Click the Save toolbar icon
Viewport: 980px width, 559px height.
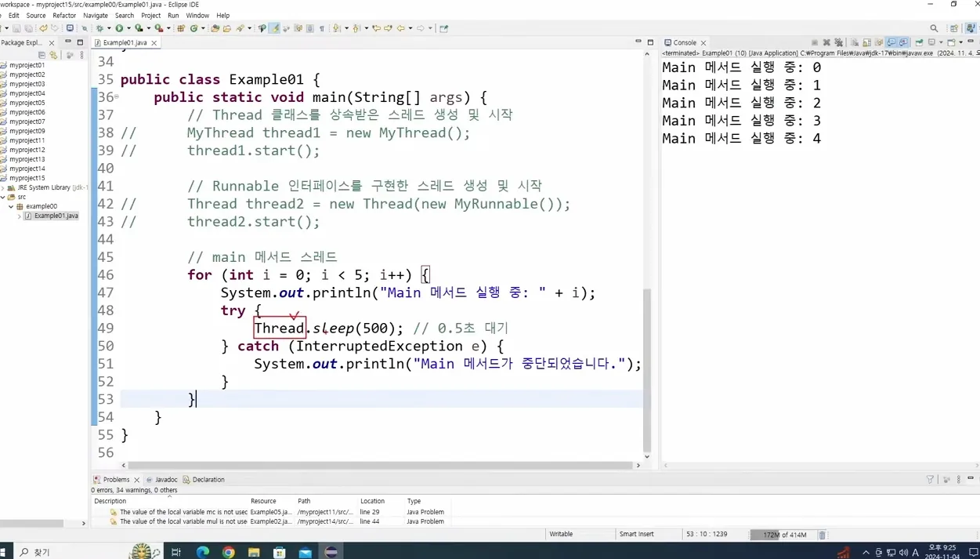coord(16,28)
